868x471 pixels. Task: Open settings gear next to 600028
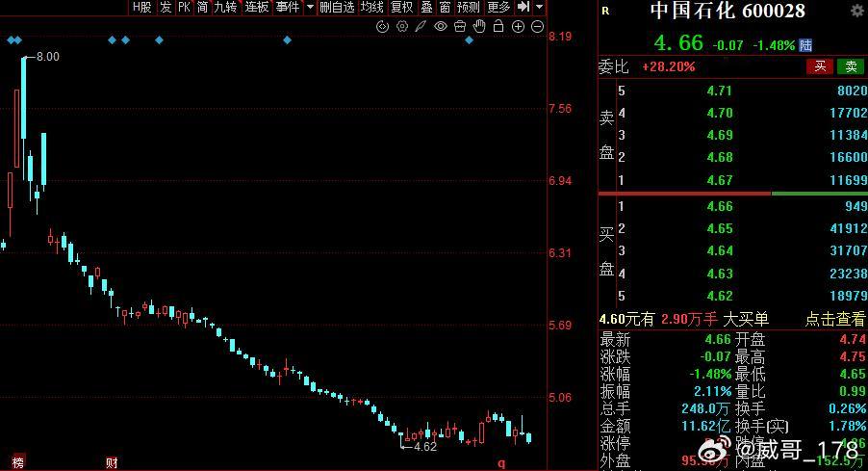(x=857, y=10)
